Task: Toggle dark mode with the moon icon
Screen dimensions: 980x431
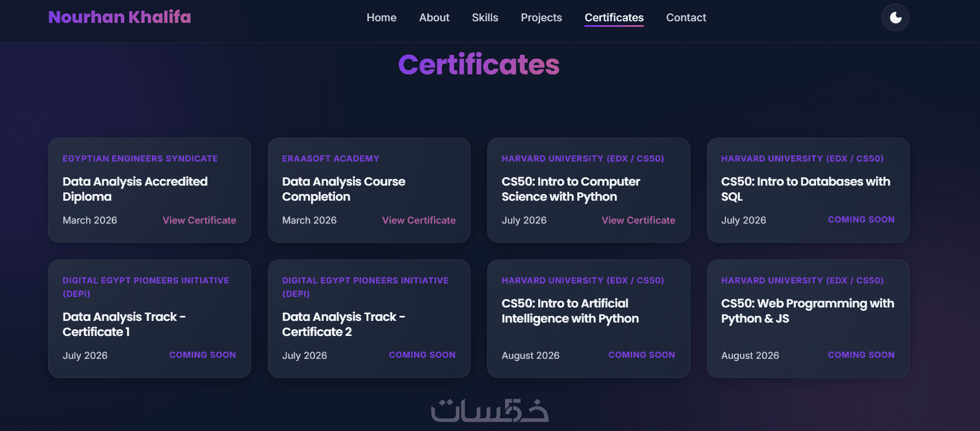Action: click(x=895, y=17)
